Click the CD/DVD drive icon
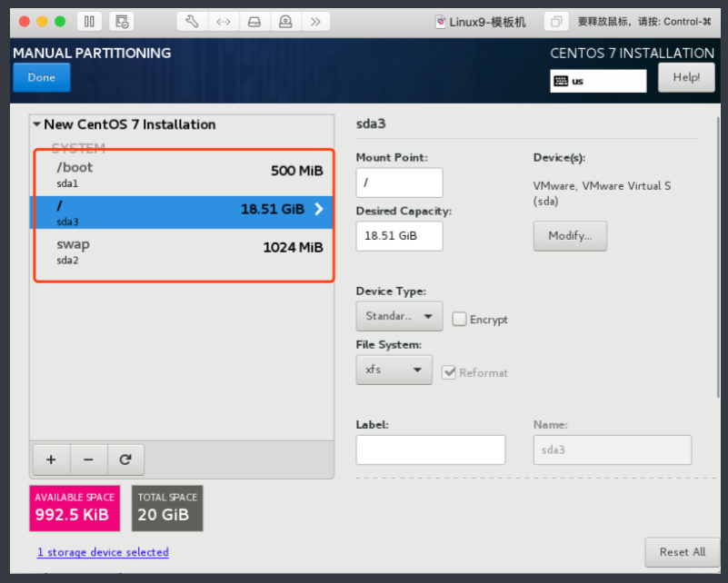This screenshot has width=728, height=583. (285, 21)
